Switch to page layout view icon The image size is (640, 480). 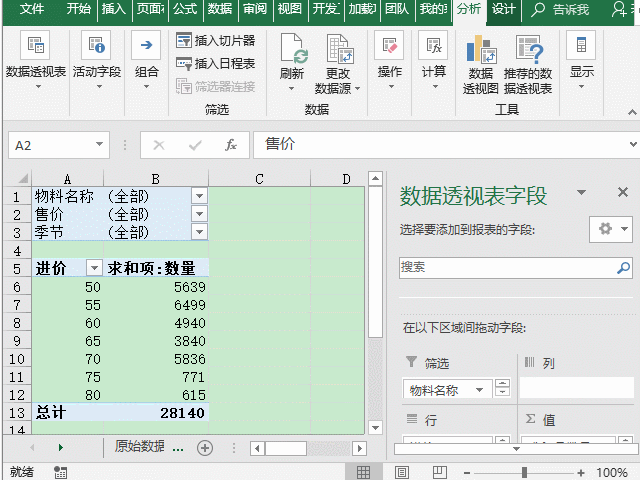click(x=402, y=472)
